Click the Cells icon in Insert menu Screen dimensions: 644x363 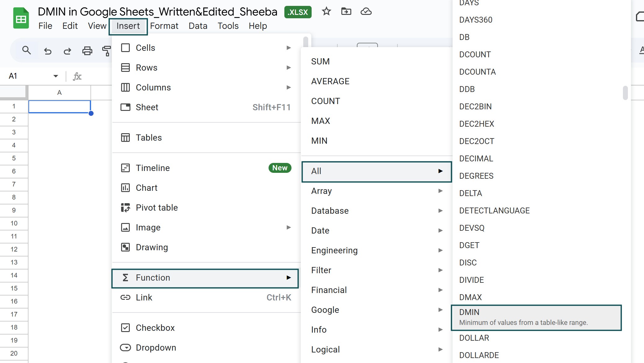[x=125, y=48]
